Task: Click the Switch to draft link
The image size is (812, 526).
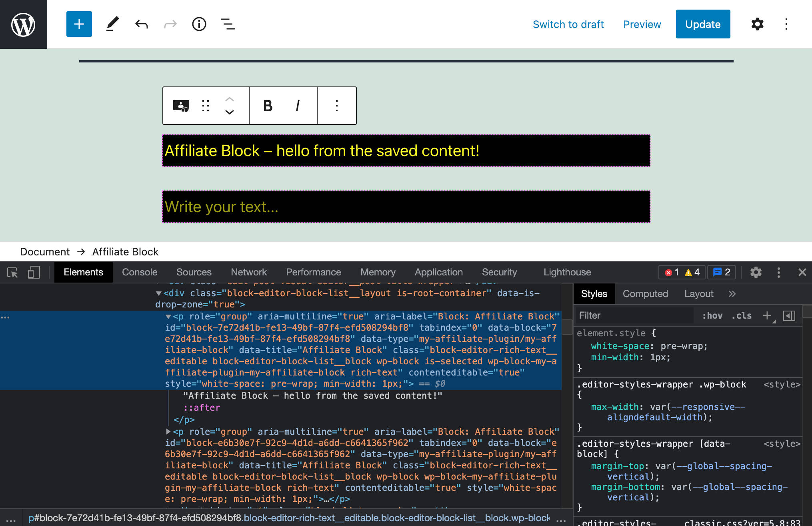Action: (x=568, y=24)
